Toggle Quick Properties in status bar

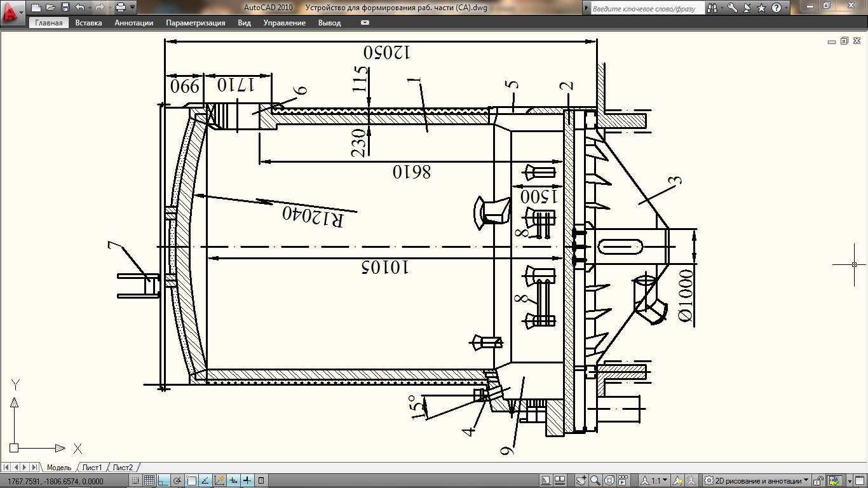(261, 480)
